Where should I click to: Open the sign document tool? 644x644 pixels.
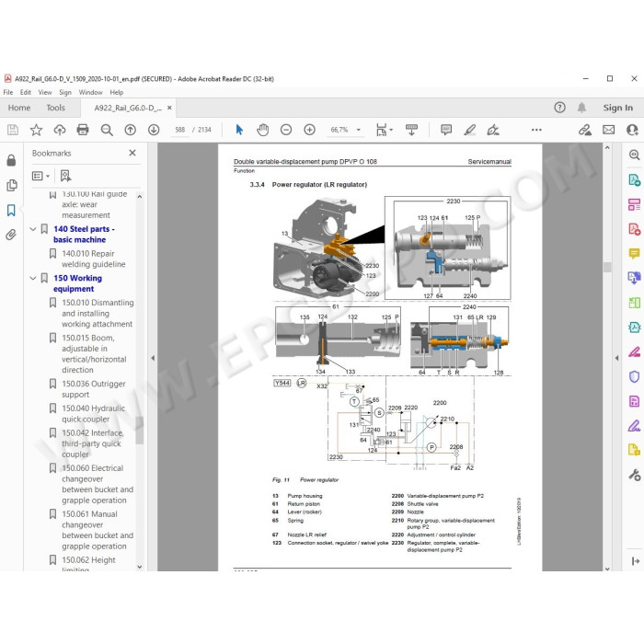point(493,131)
